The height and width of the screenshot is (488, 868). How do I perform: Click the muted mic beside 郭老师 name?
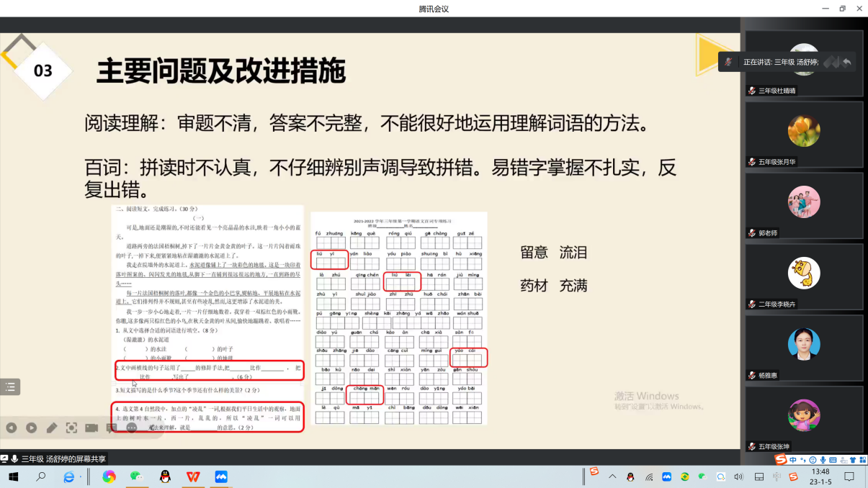[x=752, y=233]
